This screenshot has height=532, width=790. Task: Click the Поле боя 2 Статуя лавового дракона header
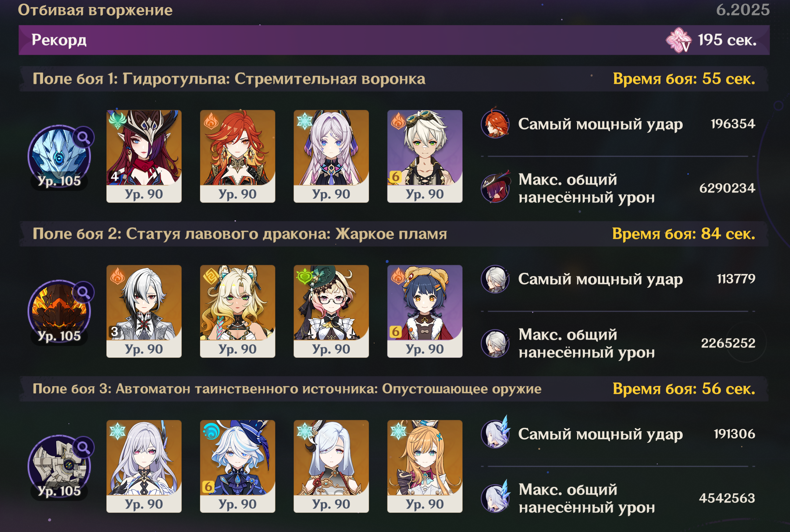click(x=394, y=234)
